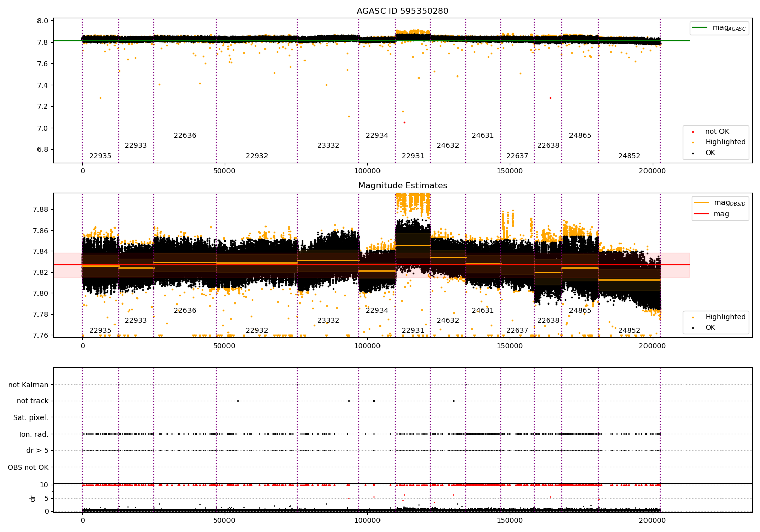Click the 7.4 y-axis tick label
The height and width of the screenshot is (532, 760).
(43, 85)
